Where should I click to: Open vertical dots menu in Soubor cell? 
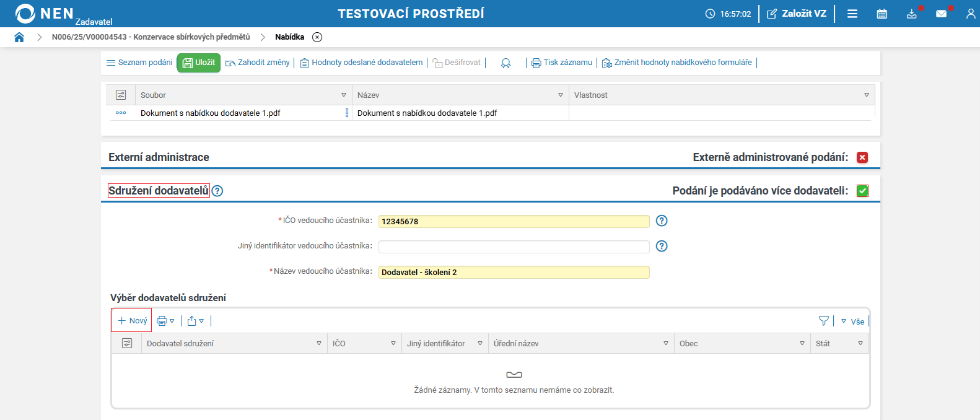click(x=347, y=113)
